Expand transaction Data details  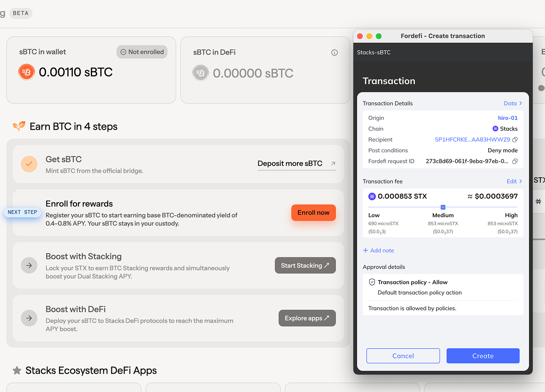click(x=513, y=103)
